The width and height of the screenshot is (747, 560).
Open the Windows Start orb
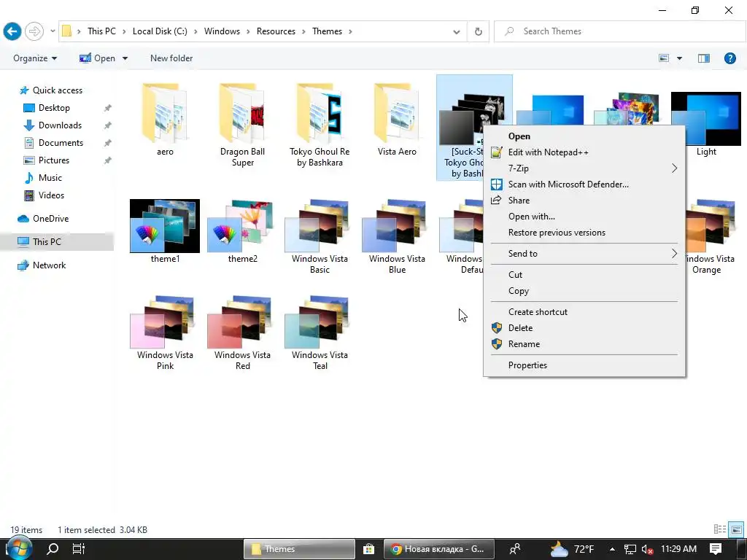tap(19, 548)
